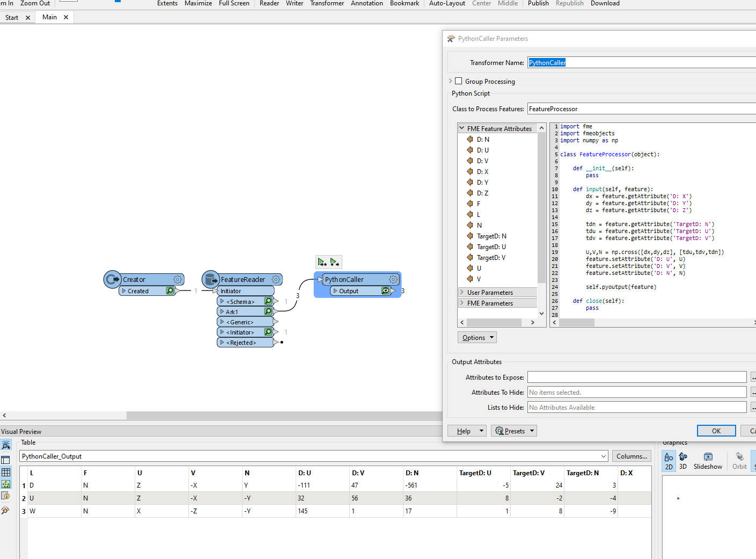This screenshot has height=559, width=756.
Task: Select D: Z attribute in tree
Action: tap(482, 193)
